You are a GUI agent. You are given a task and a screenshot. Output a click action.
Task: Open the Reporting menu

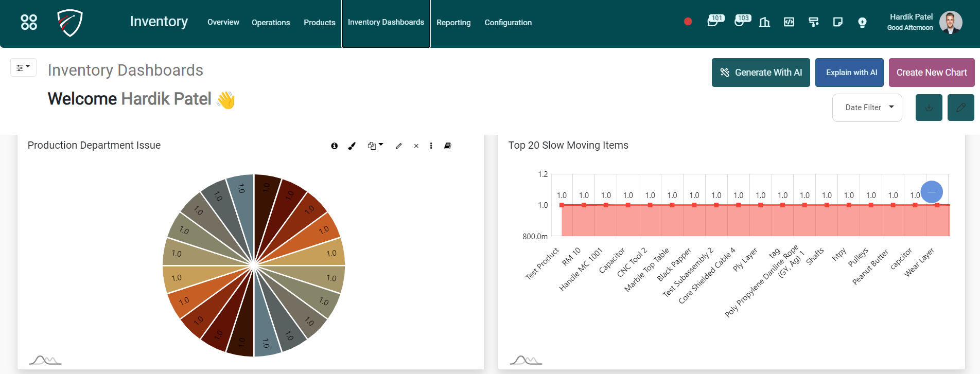[453, 23]
